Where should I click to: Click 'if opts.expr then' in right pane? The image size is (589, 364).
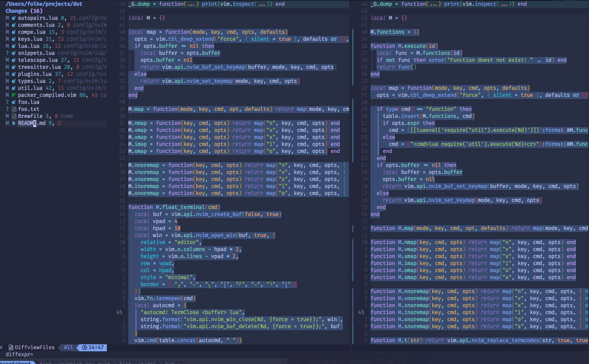point(409,123)
